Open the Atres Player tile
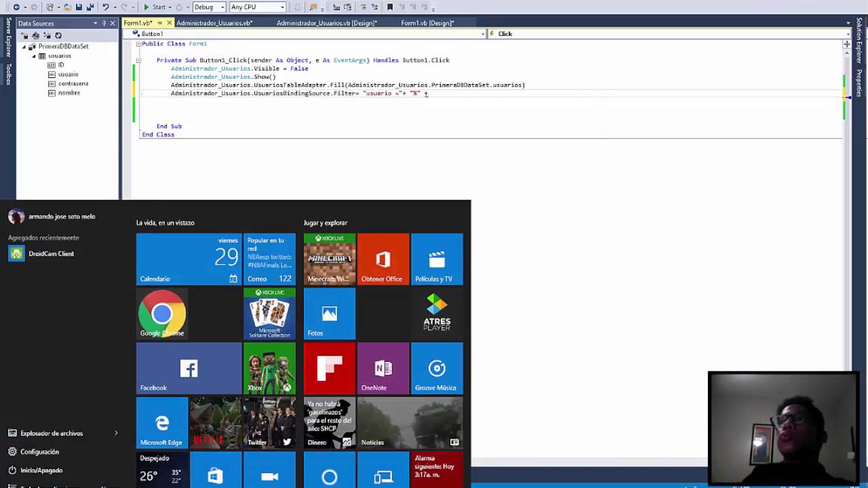 coord(437,314)
